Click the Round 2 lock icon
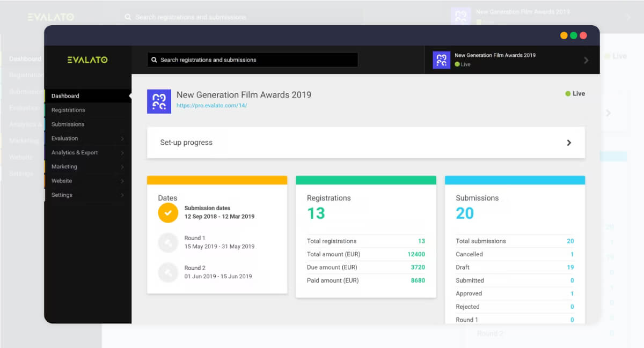 click(168, 273)
